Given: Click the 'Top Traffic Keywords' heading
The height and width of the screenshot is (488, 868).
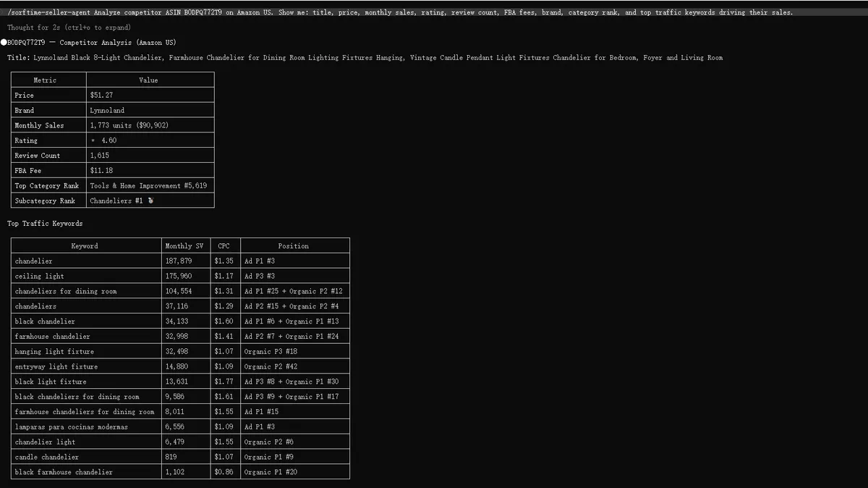Looking at the screenshot, I should tap(45, 223).
